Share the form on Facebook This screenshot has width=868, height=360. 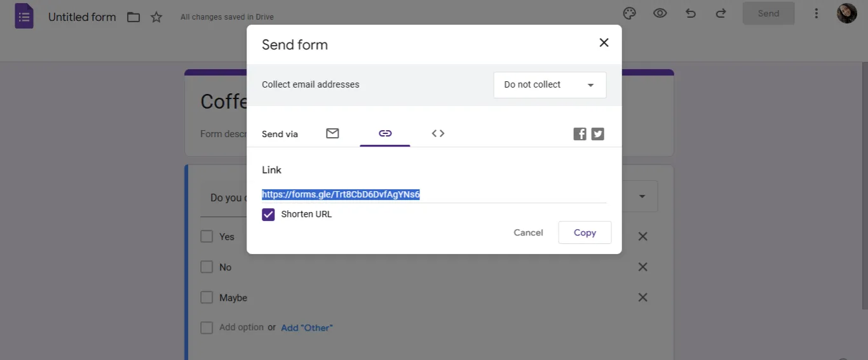tap(580, 134)
